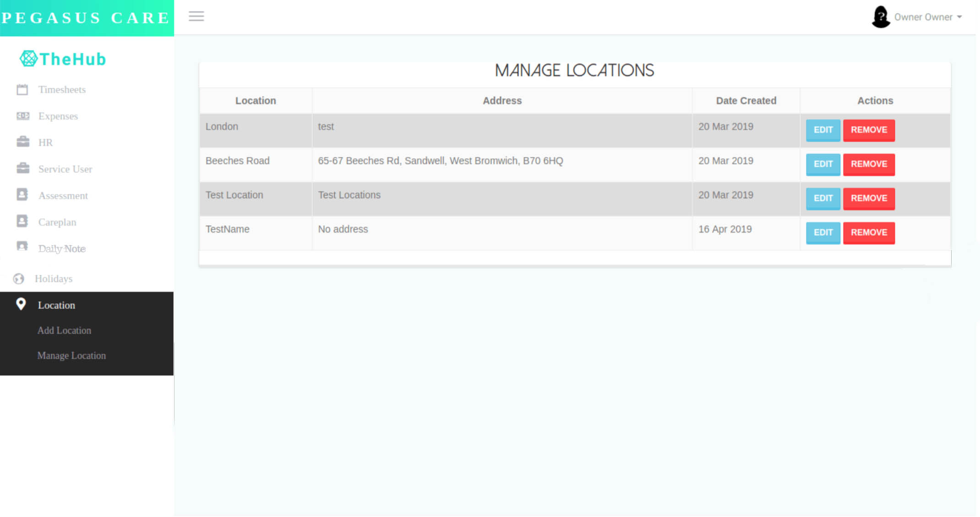The image size is (980, 517).
Task: Remove the Test Location entry
Action: [x=868, y=199]
